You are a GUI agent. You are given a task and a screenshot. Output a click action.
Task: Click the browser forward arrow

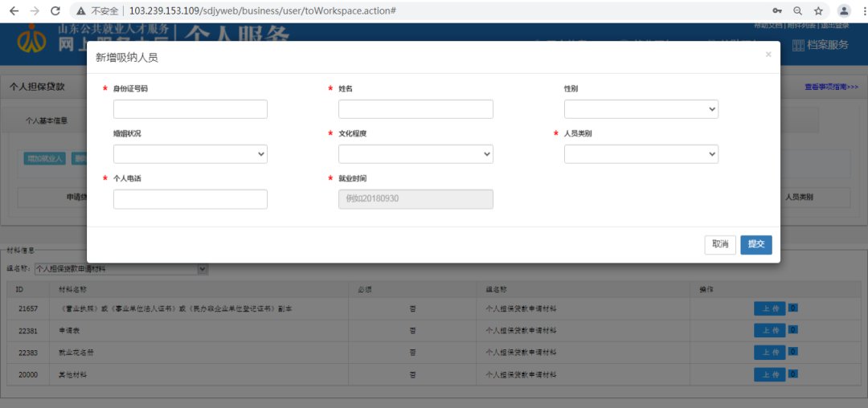(x=35, y=11)
